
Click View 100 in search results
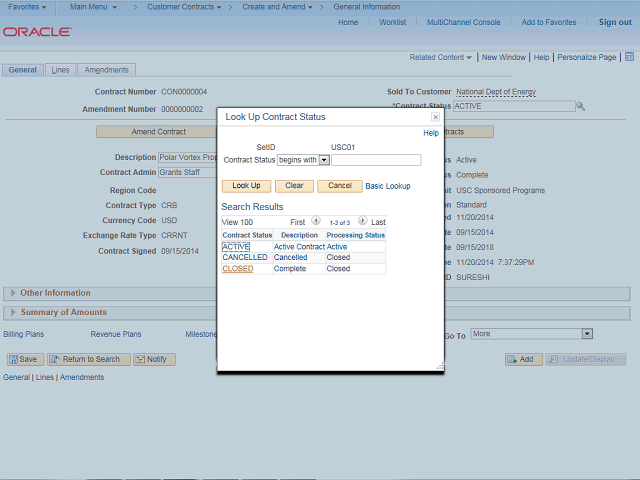(237, 222)
